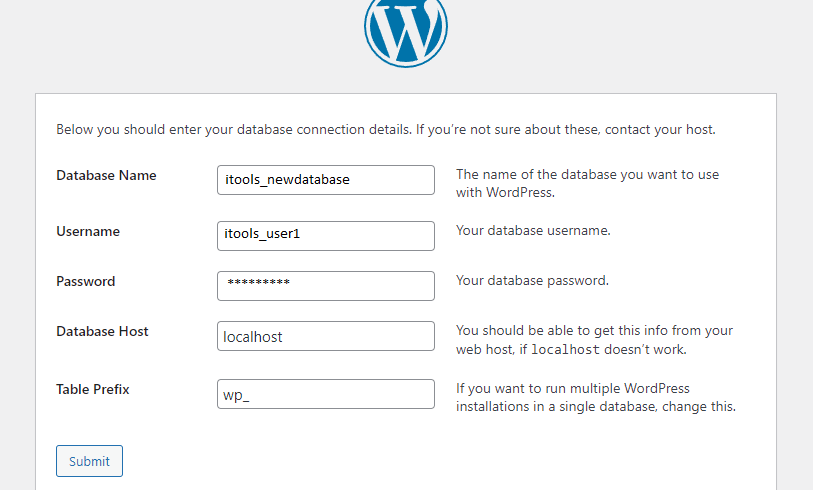Click the bold Database Host label
This screenshot has height=490, width=813.
102,331
